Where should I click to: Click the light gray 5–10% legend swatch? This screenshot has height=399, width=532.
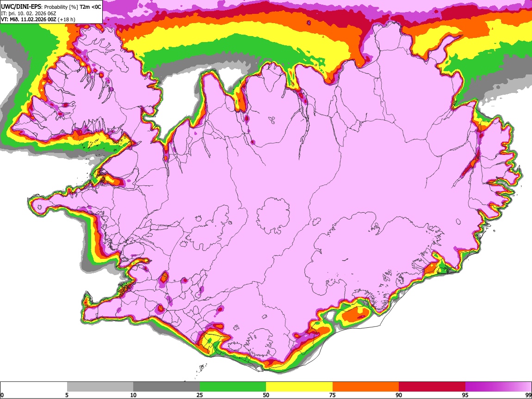point(100,387)
